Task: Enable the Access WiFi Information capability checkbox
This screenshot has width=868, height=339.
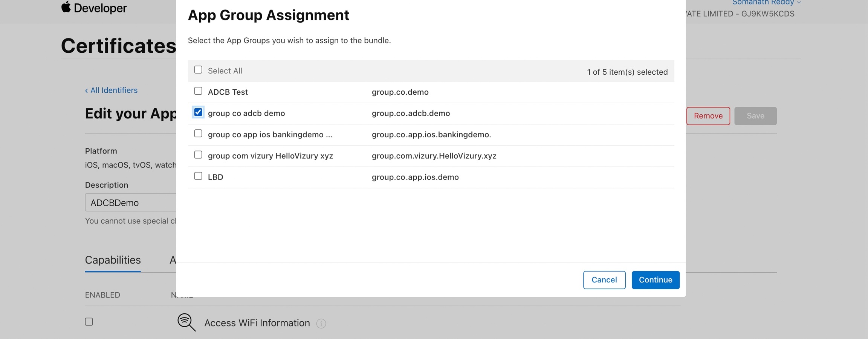Action: 89,322
